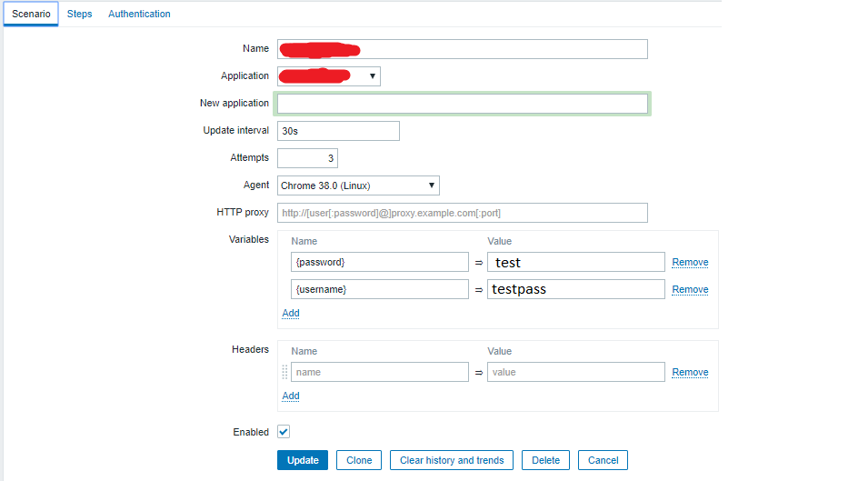The height and width of the screenshot is (481, 868).
Task: Remove the {password} variable row
Action: (x=690, y=262)
